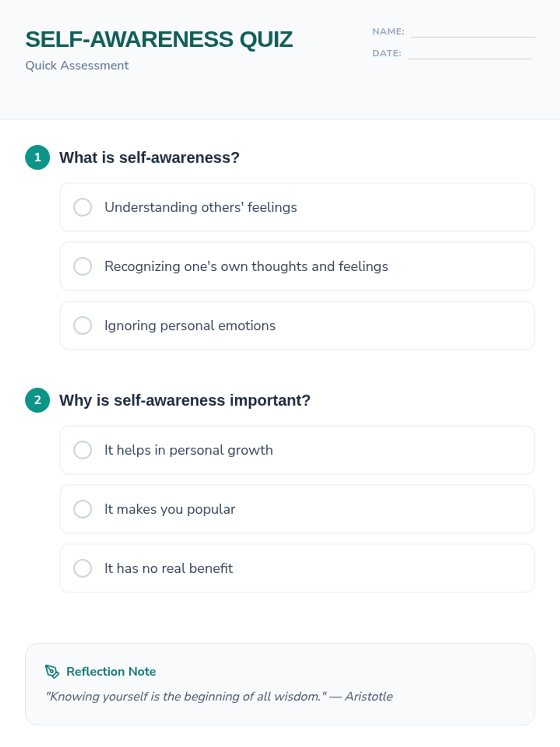Select "It makes you popular" radio button
This screenshot has width=560, height=747.
click(x=83, y=509)
